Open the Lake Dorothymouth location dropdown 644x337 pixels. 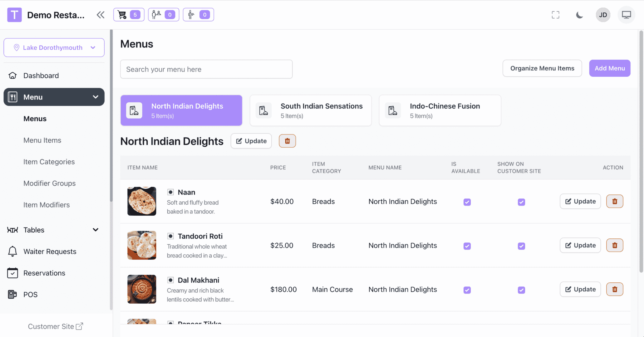point(54,47)
